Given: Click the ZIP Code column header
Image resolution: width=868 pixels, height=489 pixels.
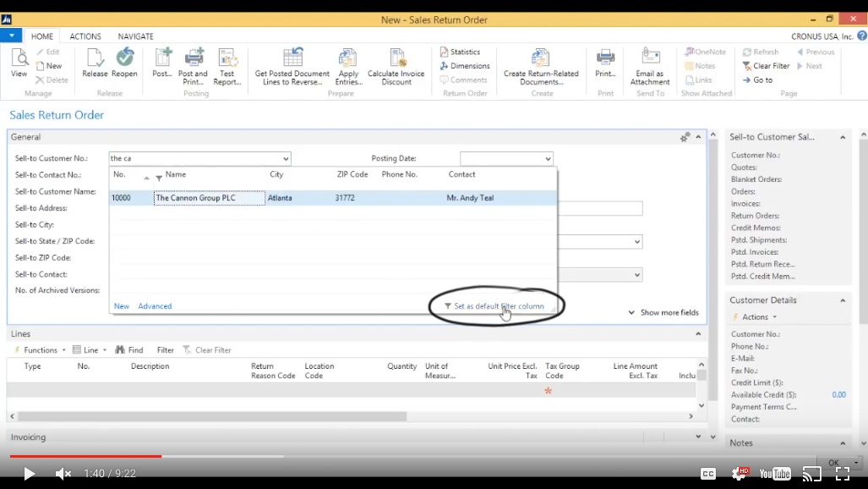Looking at the screenshot, I should pos(352,174).
